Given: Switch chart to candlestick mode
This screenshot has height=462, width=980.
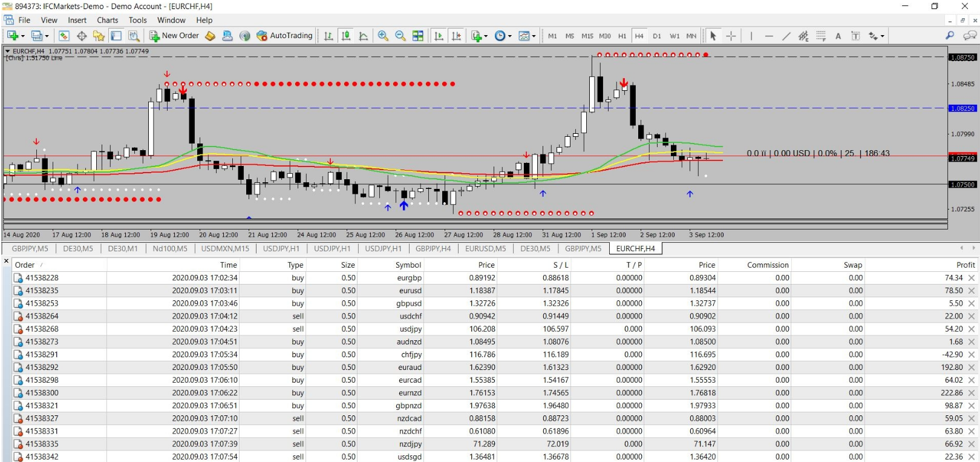Looking at the screenshot, I should click(x=346, y=36).
